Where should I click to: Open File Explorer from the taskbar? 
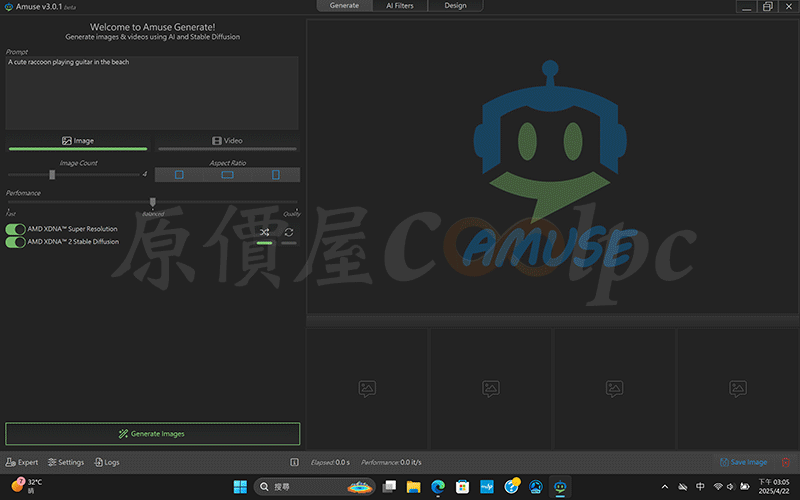point(413,487)
